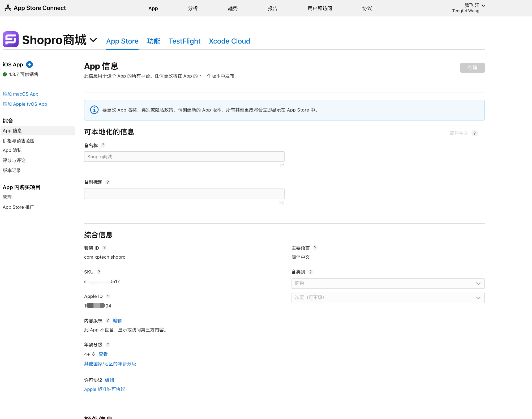This screenshot has height=419, width=532.
Task: Click the 名称 input containing Shopro商城
Action: click(184, 157)
